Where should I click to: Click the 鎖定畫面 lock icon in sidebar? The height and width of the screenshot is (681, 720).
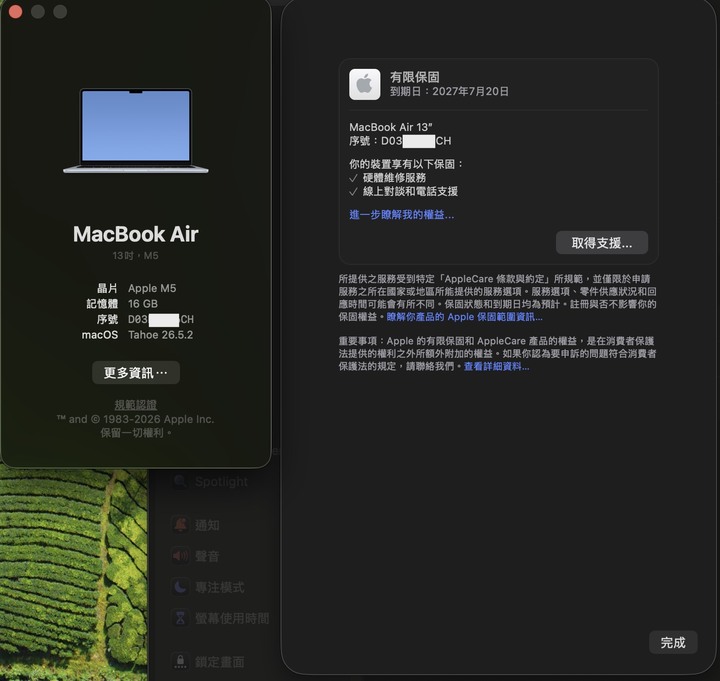[x=180, y=661]
